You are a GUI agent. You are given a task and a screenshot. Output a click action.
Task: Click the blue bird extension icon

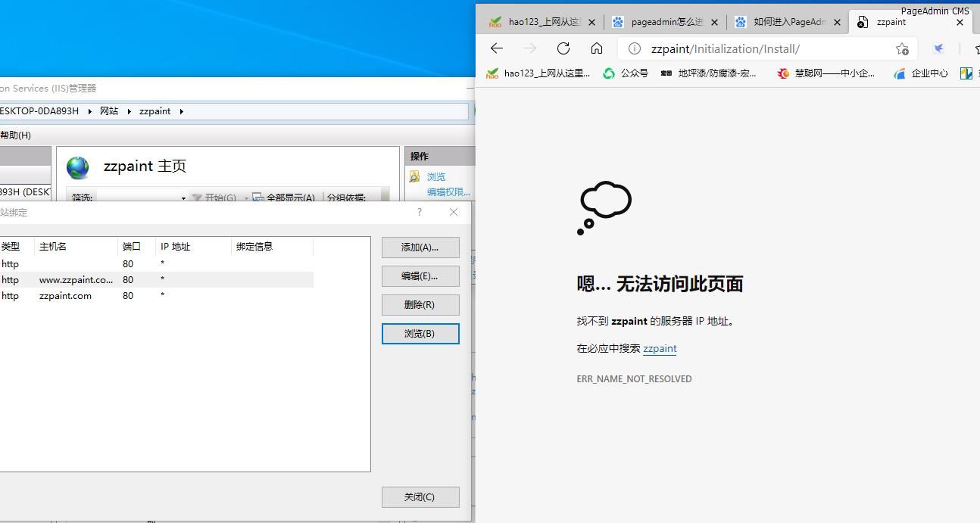(x=938, y=48)
